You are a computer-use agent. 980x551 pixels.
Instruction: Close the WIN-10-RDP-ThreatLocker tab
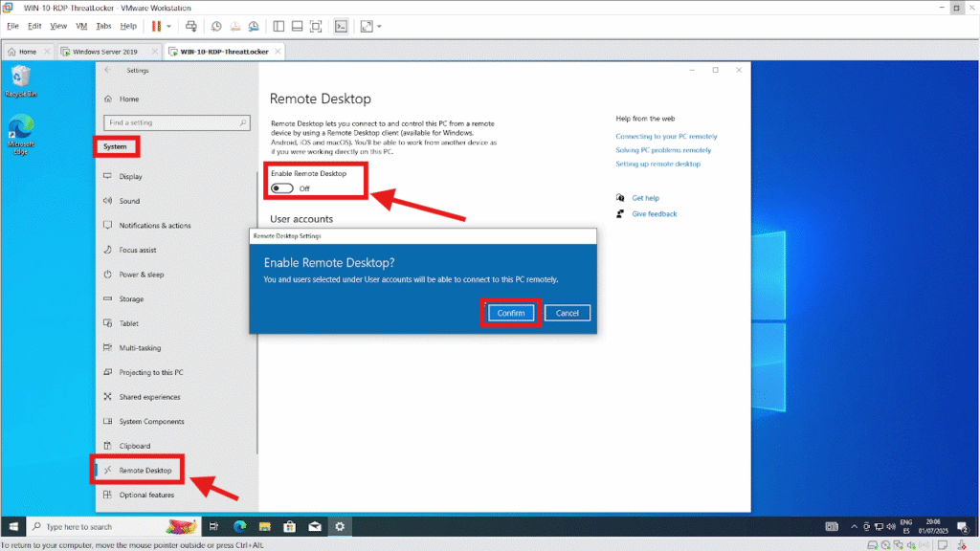pos(278,52)
